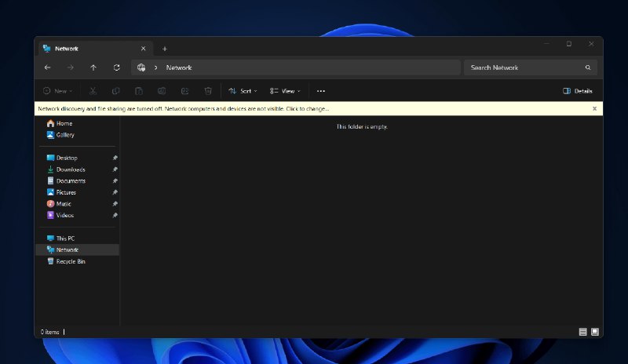This screenshot has height=364, width=628.
Task: Open the See more ellipsis menu
Action: click(x=321, y=91)
